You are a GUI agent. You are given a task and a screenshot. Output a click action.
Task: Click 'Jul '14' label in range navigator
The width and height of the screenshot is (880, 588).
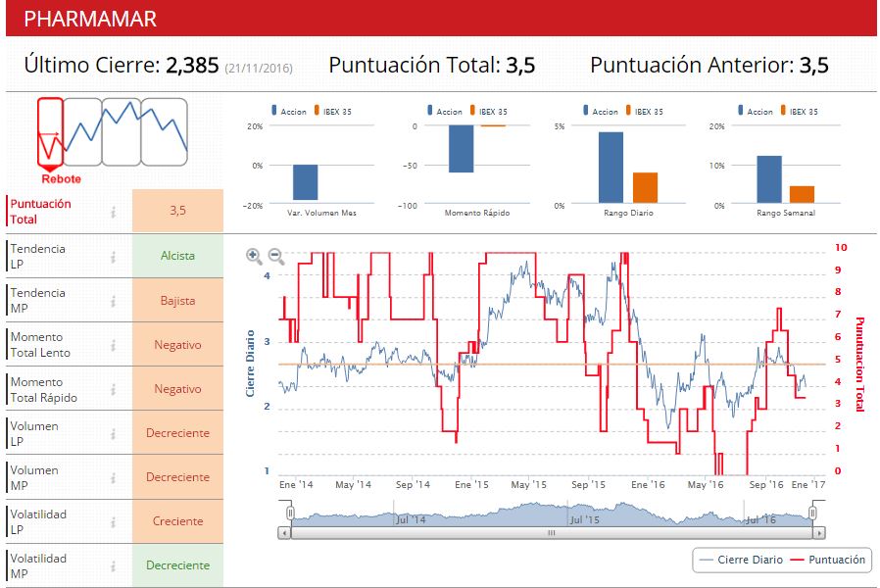click(x=411, y=520)
